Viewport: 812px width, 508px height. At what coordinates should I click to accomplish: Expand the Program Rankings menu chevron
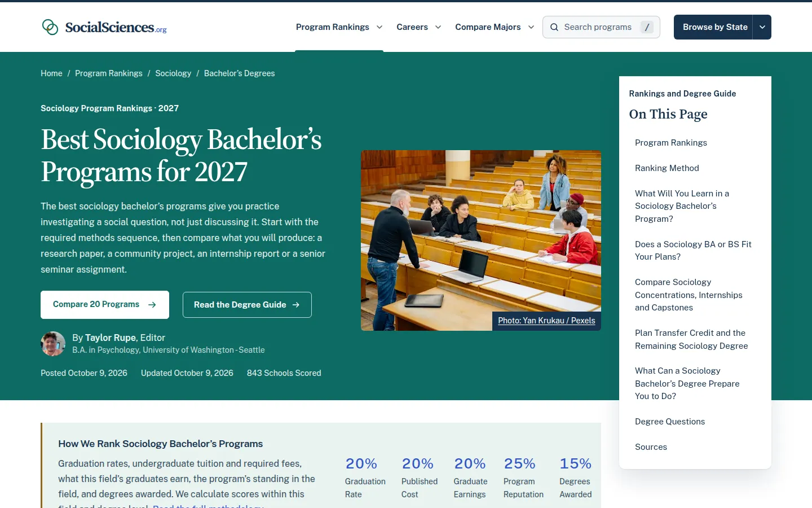[379, 27]
